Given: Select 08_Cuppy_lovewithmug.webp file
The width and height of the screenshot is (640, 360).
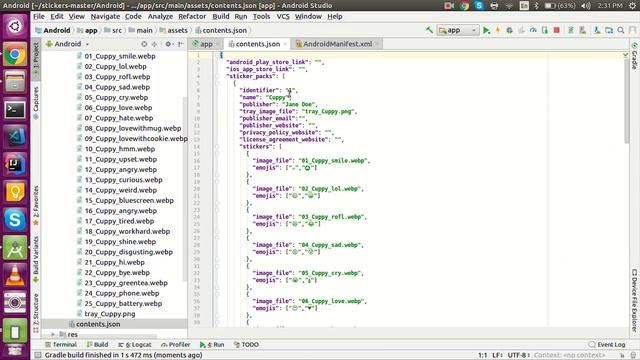Looking at the screenshot, I should (133, 128).
